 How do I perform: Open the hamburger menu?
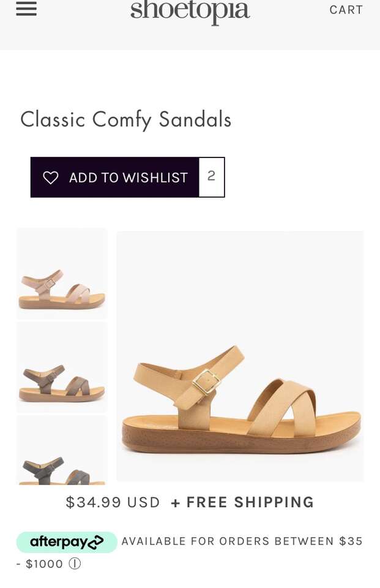pos(26,9)
